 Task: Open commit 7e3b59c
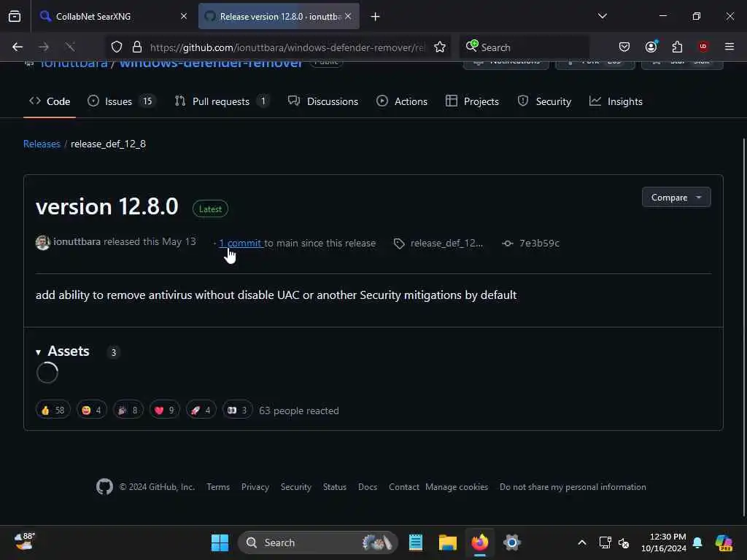[539, 244]
